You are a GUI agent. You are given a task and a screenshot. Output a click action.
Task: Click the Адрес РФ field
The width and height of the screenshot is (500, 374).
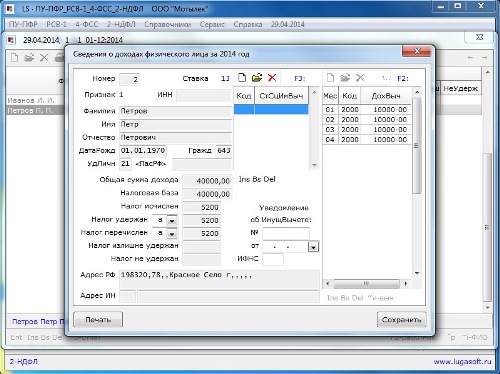pos(219,279)
